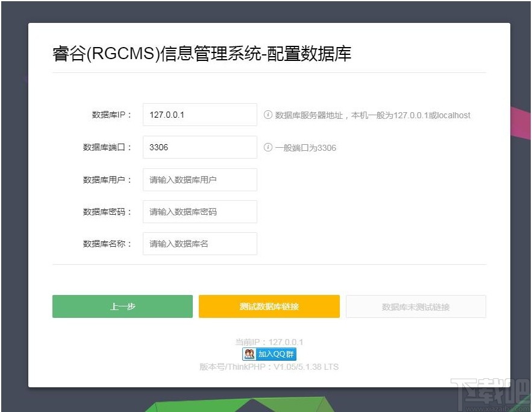
Task: Select the 请输入数据库用户 input field
Action: tap(199, 179)
